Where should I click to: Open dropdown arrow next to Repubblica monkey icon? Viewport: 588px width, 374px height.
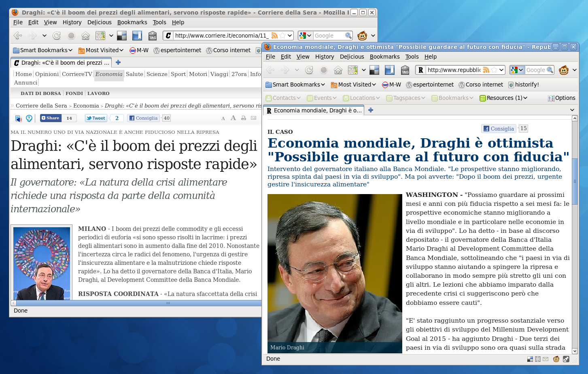(574, 70)
